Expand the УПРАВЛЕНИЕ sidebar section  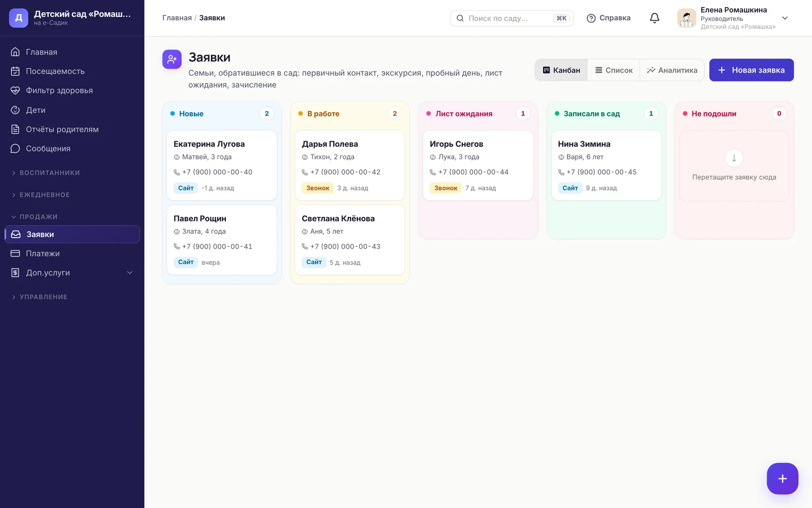pyautogui.click(x=40, y=297)
